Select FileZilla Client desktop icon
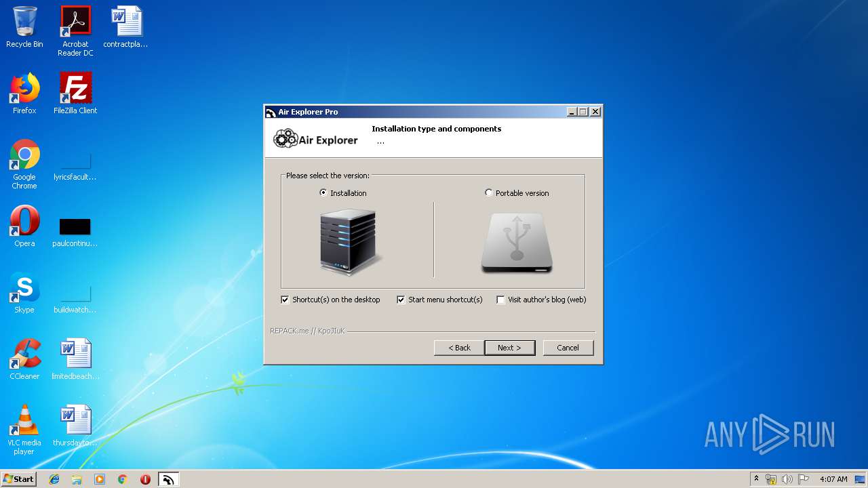This screenshot has width=868, height=488. [75, 94]
